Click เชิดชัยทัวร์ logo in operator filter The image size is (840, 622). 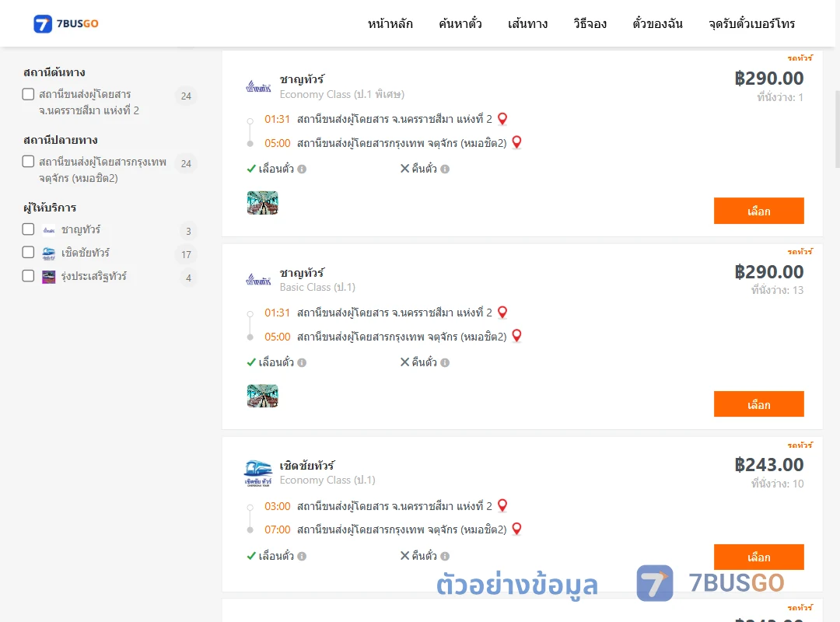pos(49,253)
